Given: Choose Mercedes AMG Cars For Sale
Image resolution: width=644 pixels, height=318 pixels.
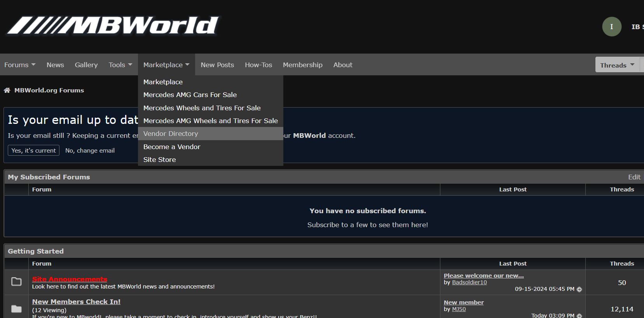Looking at the screenshot, I should tap(190, 95).
